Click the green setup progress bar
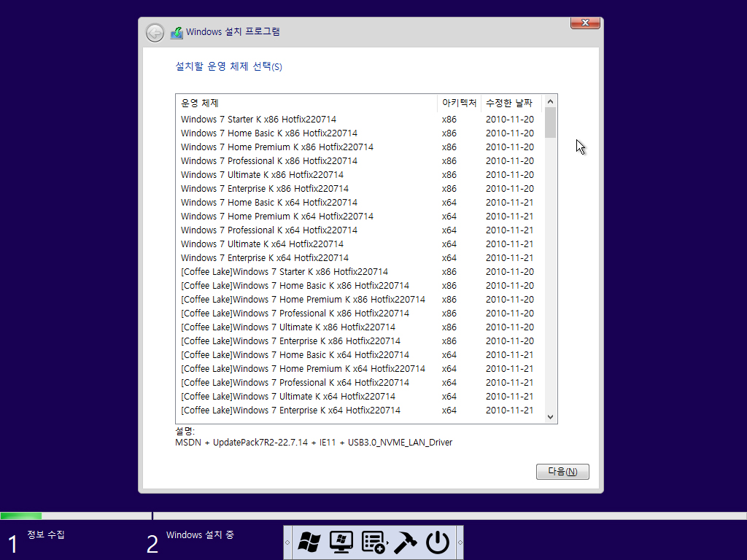 click(x=21, y=516)
